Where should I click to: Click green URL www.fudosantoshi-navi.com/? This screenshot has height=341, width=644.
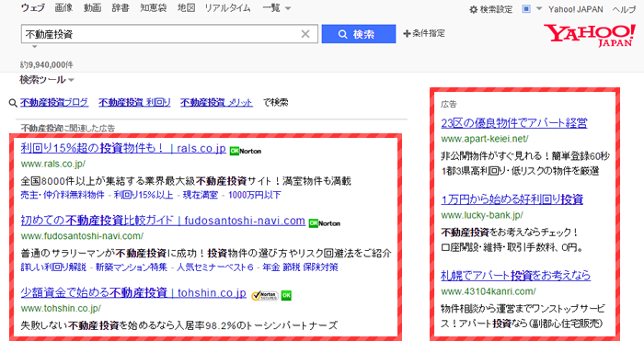tap(82, 236)
